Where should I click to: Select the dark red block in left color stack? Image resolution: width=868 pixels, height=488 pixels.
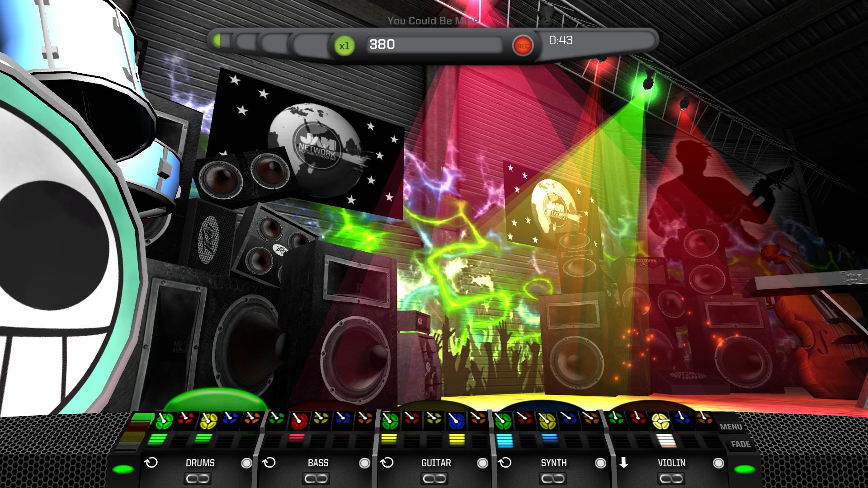pyautogui.click(x=139, y=427)
